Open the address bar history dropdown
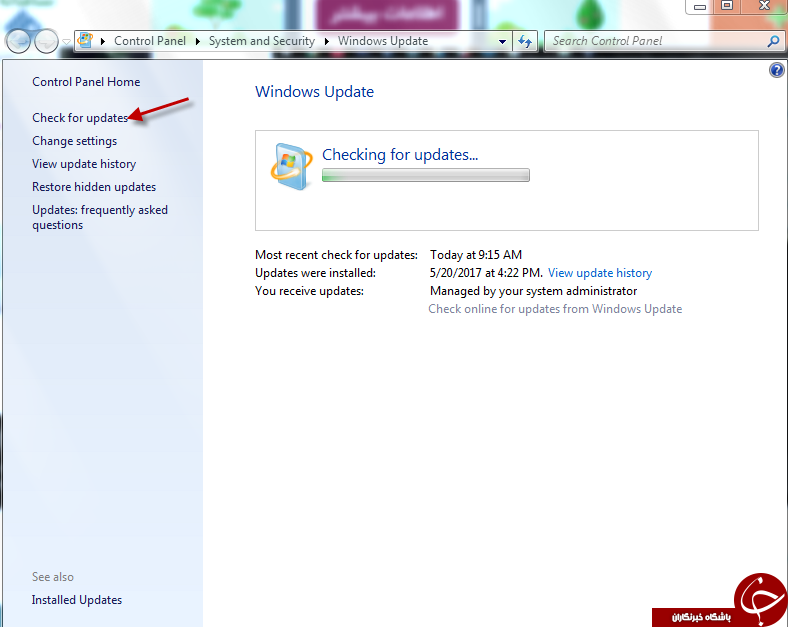Image resolution: width=788 pixels, height=627 pixels. tap(502, 42)
